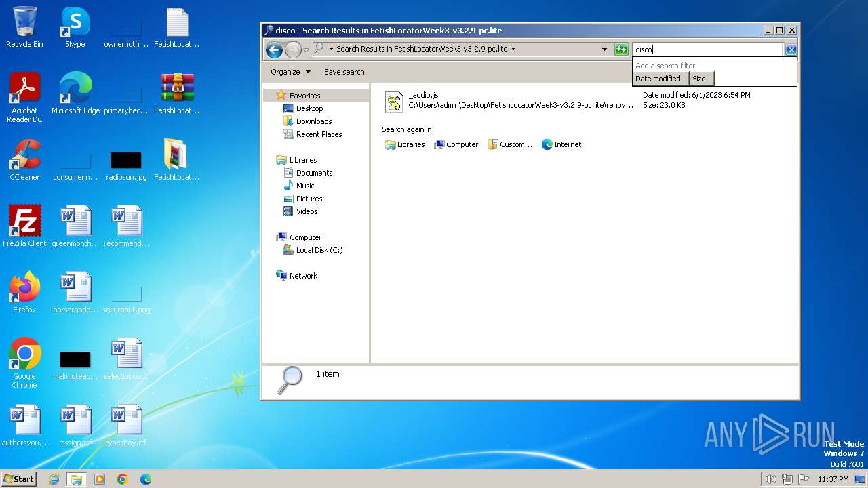The image size is (868, 488).
Task: Click the Explorer Forward arrow button
Action: [293, 49]
